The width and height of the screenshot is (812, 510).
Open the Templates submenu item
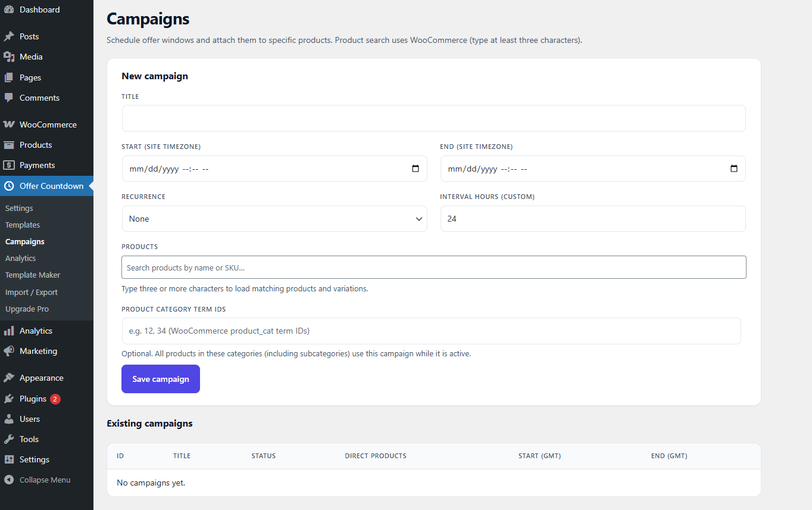23,225
